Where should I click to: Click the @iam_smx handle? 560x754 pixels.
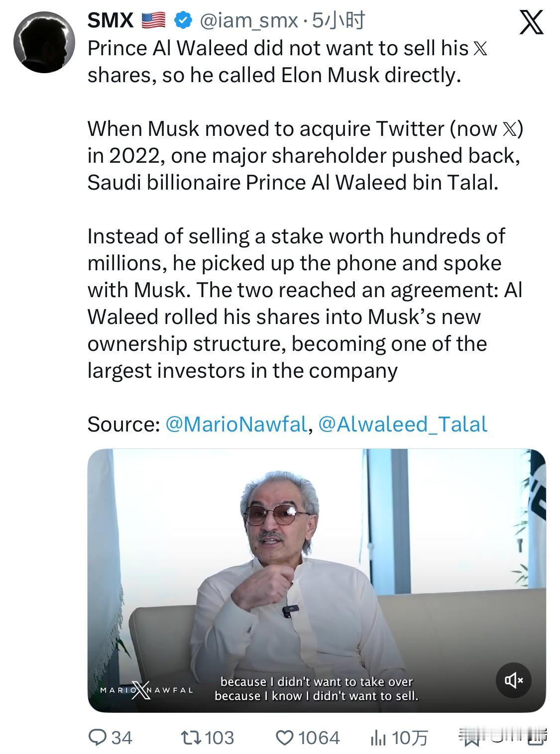248,20
